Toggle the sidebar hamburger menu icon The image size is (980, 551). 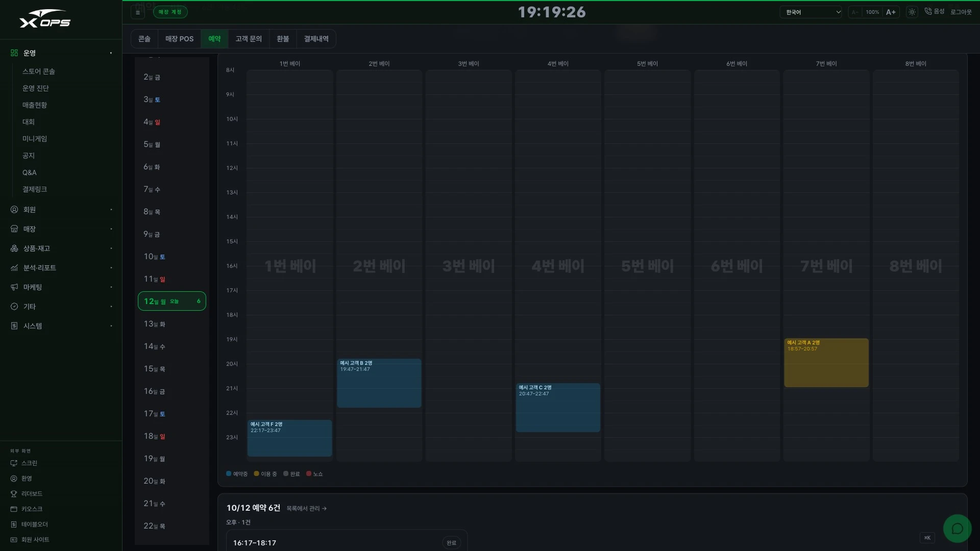point(138,12)
